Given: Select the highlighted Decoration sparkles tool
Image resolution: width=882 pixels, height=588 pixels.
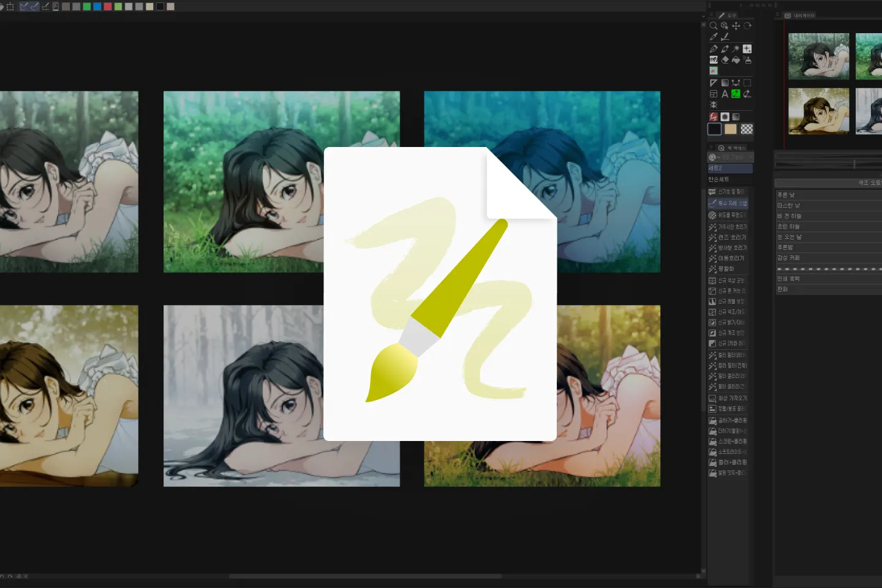Looking at the screenshot, I should click(747, 48).
